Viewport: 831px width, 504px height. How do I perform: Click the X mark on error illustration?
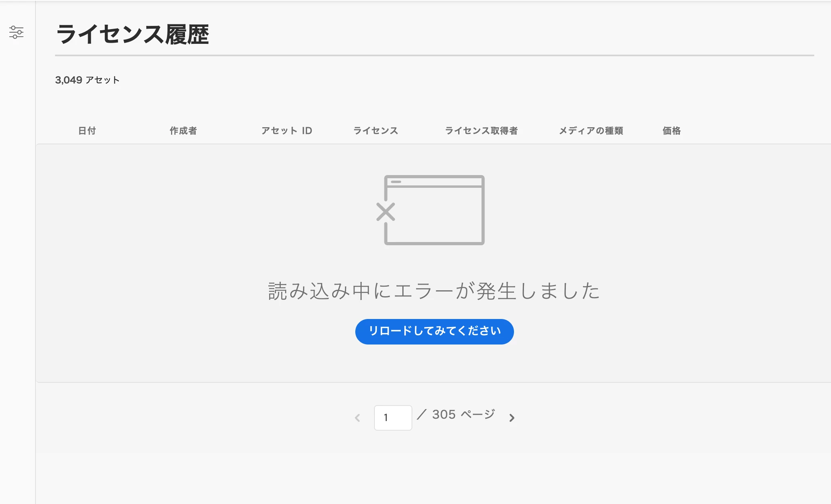[386, 212]
